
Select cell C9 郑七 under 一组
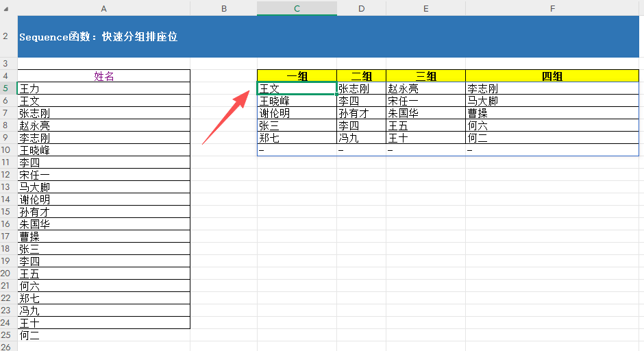tap(297, 138)
